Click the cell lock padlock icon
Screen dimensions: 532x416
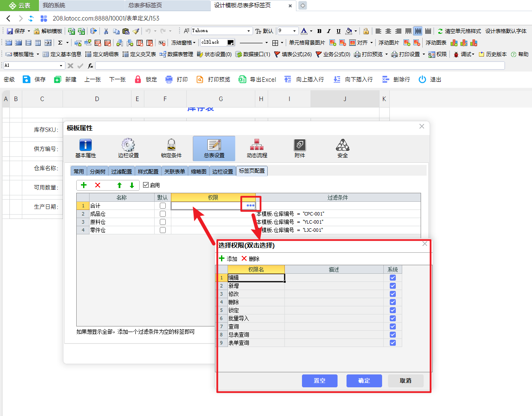click(x=366, y=31)
